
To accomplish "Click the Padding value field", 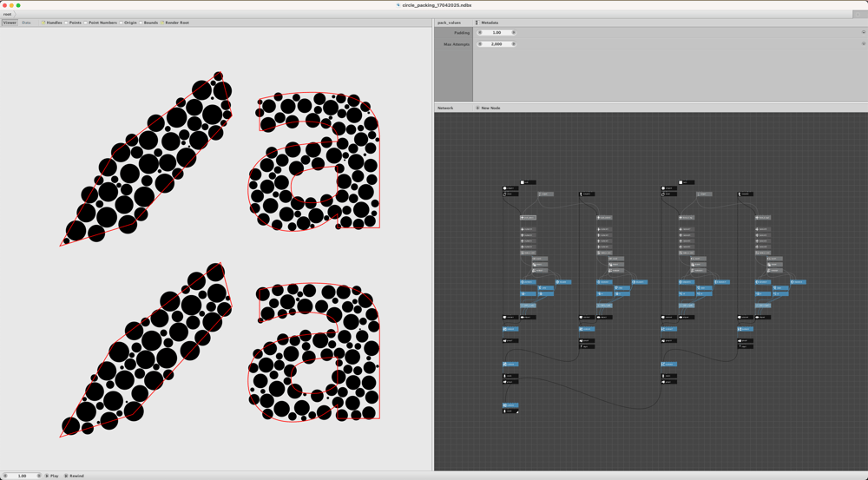I will (496, 33).
